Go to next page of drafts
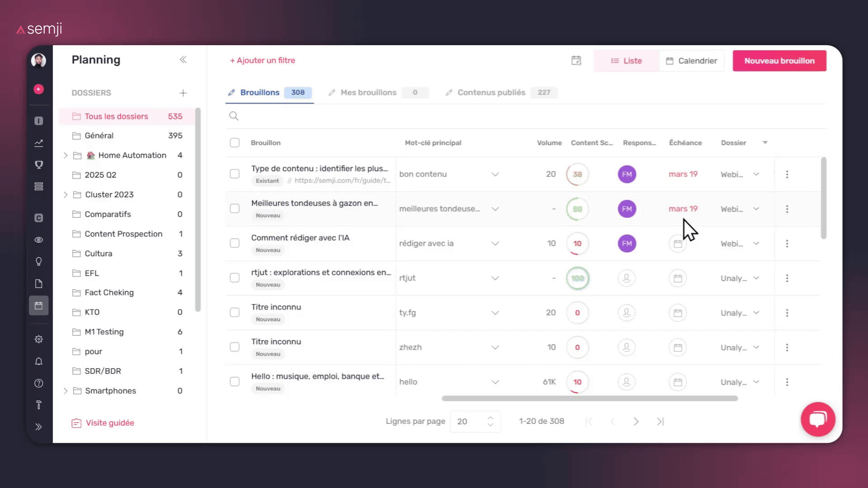 tap(636, 422)
